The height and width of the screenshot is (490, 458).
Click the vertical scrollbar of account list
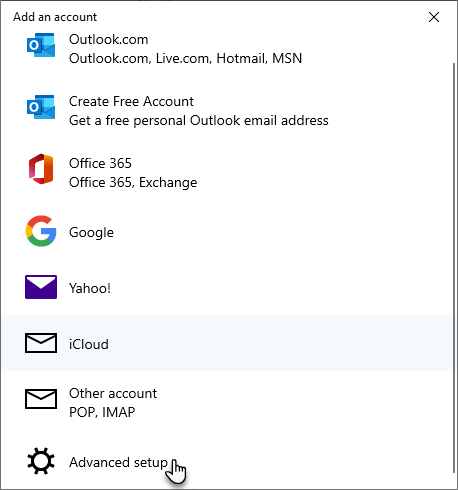(x=454, y=267)
